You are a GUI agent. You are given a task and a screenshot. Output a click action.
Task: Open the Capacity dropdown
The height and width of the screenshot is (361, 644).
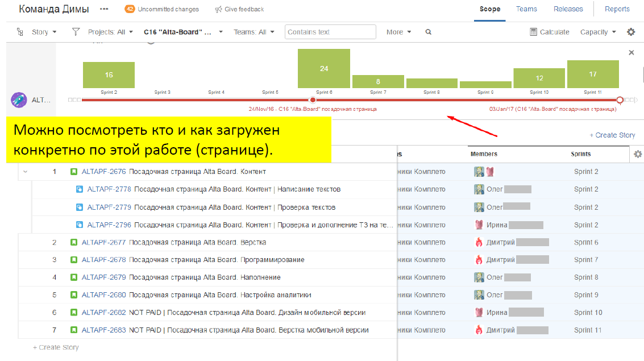[x=598, y=32]
